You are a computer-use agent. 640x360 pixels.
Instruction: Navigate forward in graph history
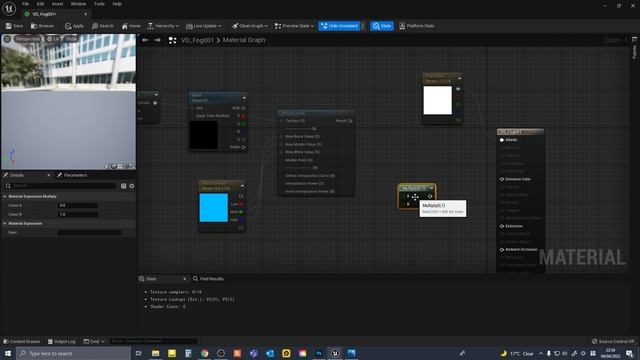[158, 40]
